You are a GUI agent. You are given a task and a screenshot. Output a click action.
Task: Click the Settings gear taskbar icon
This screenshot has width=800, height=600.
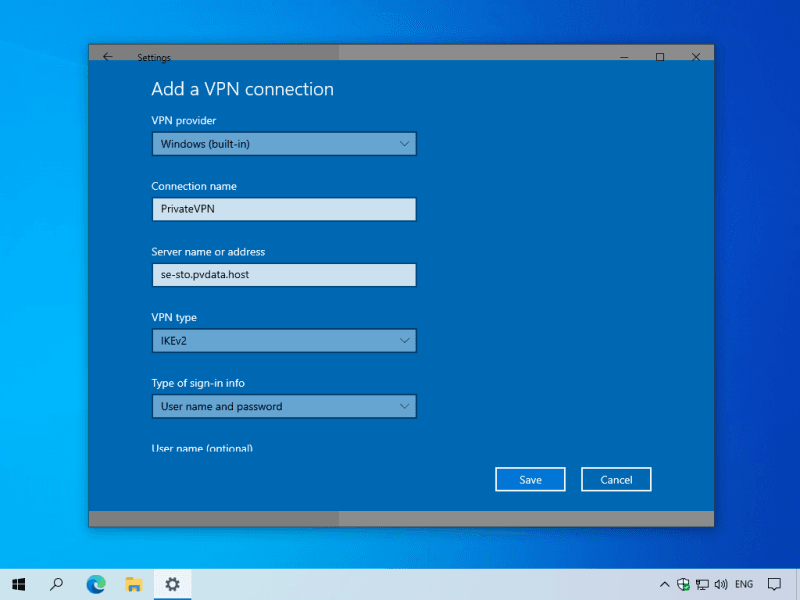172,584
